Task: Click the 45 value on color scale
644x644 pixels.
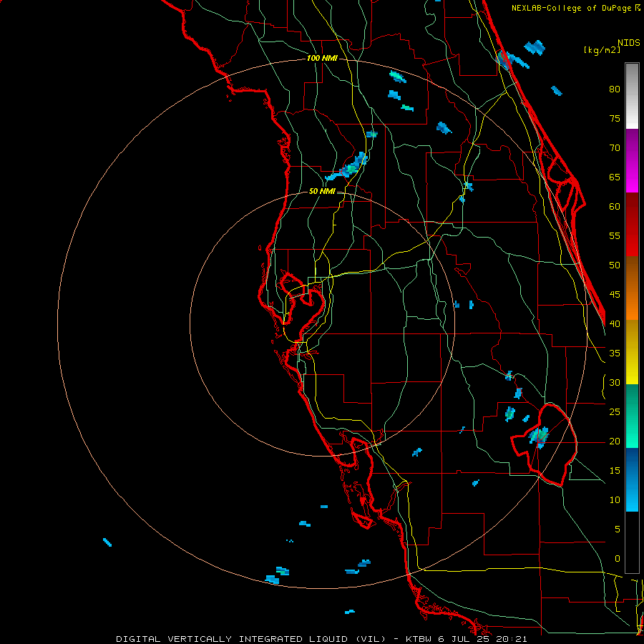Action: pyautogui.click(x=615, y=295)
